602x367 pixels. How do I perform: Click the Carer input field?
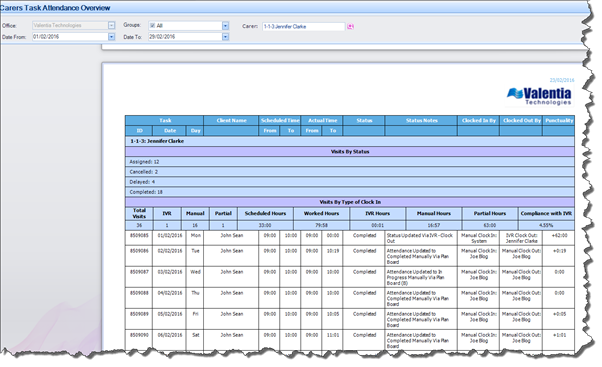(x=303, y=26)
